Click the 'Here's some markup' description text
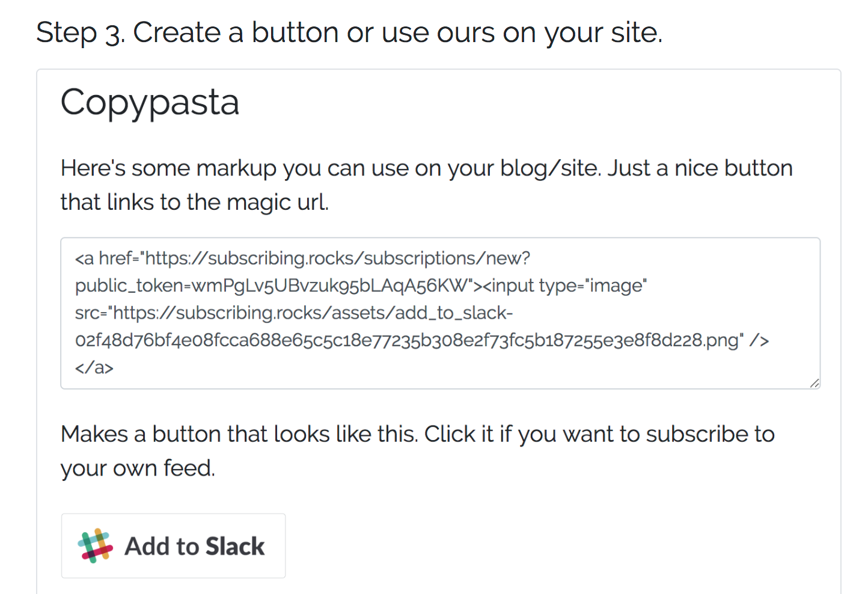The image size is (868, 594). point(427,185)
